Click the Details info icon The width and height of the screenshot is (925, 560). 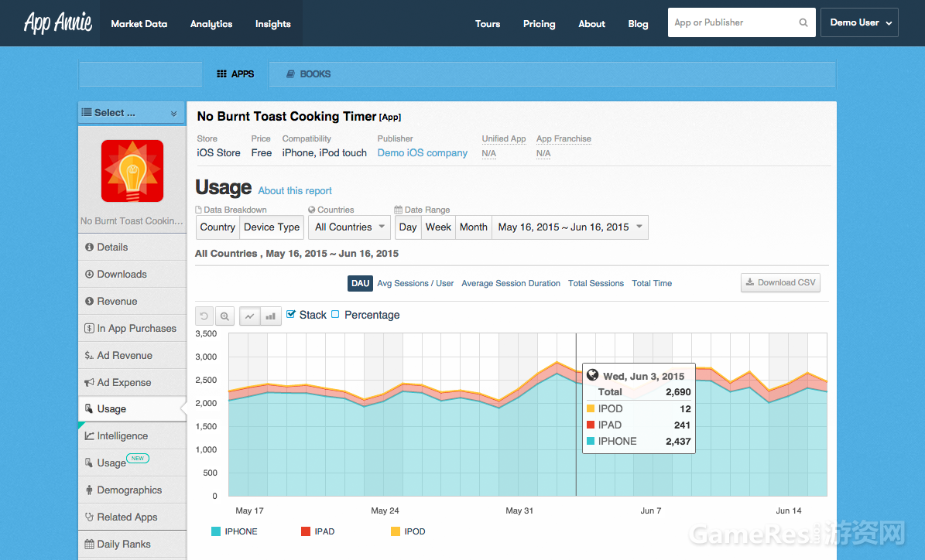89,247
